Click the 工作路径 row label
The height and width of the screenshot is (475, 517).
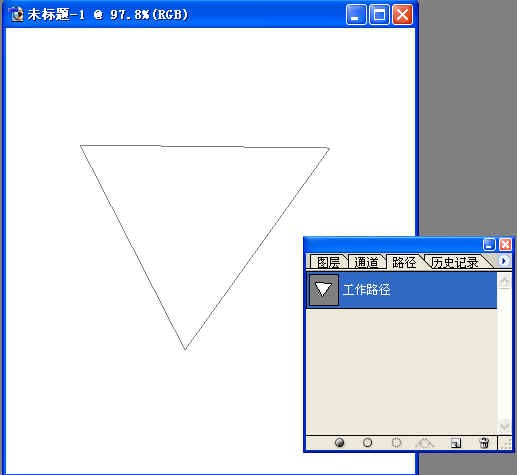click(x=367, y=290)
